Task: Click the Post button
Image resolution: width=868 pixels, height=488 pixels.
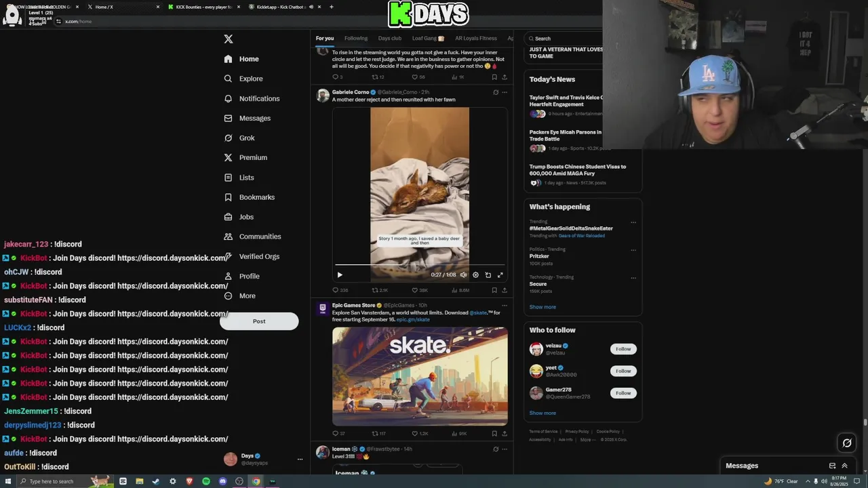Action: point(259,321)
